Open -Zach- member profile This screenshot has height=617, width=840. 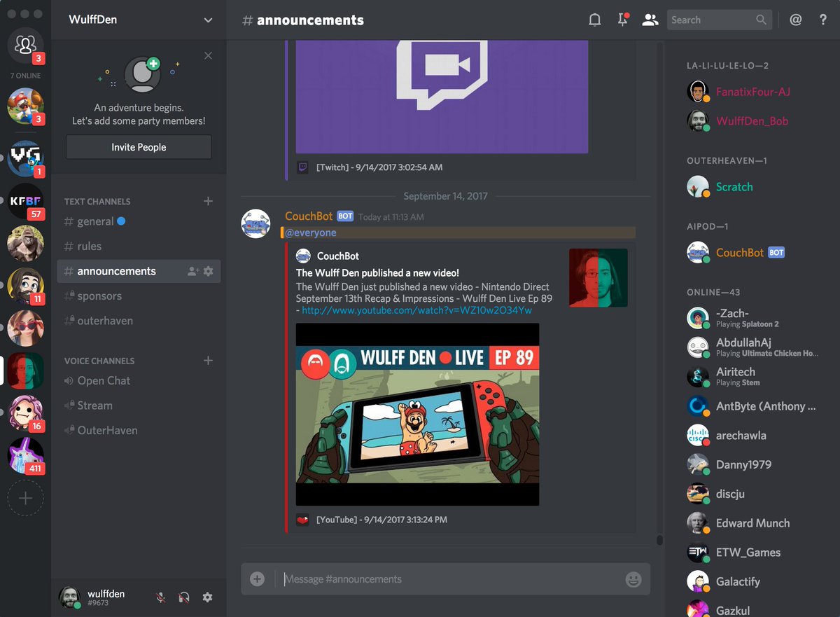(x=748, y=318)
